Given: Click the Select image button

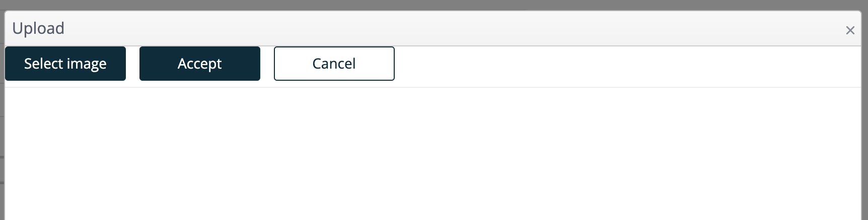Looking at the screenshot, I should pyautogui.click(x=65, y=64).
